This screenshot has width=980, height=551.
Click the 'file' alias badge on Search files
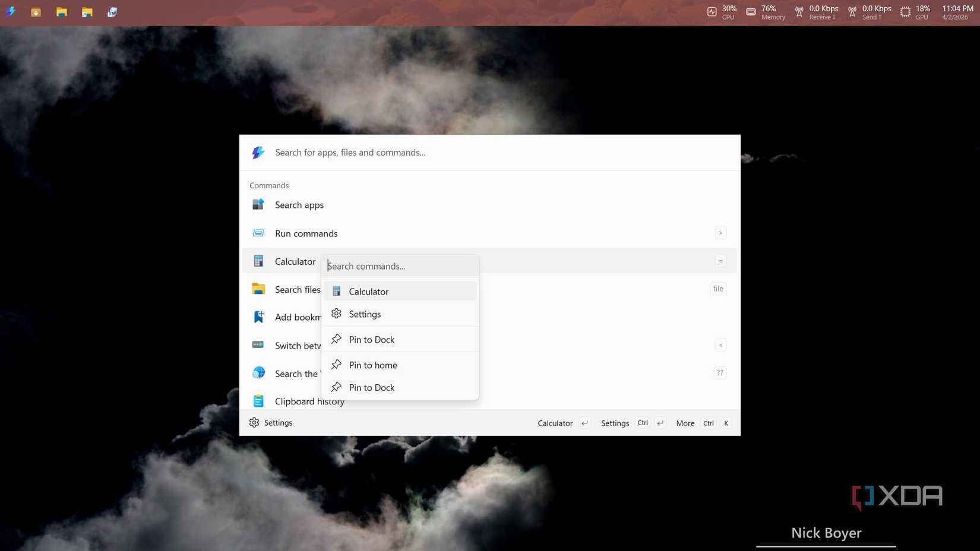click(x=718, y=289)
